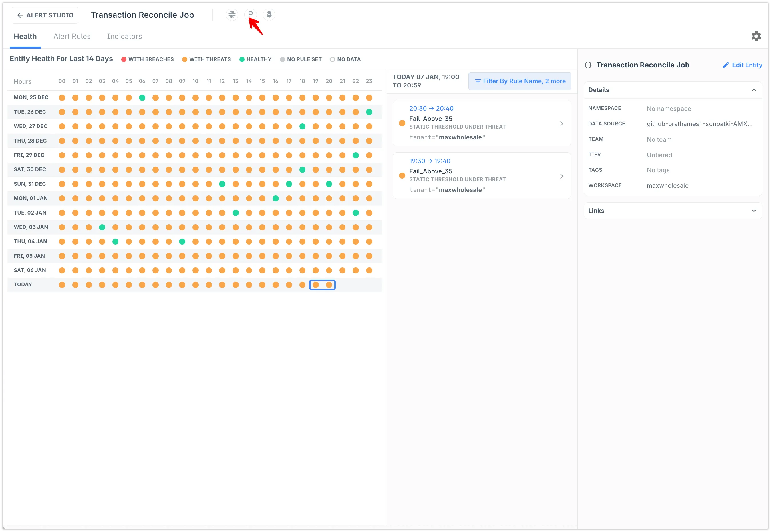
Task: Click the curly braces entity icon
Action: click(588, 65)
